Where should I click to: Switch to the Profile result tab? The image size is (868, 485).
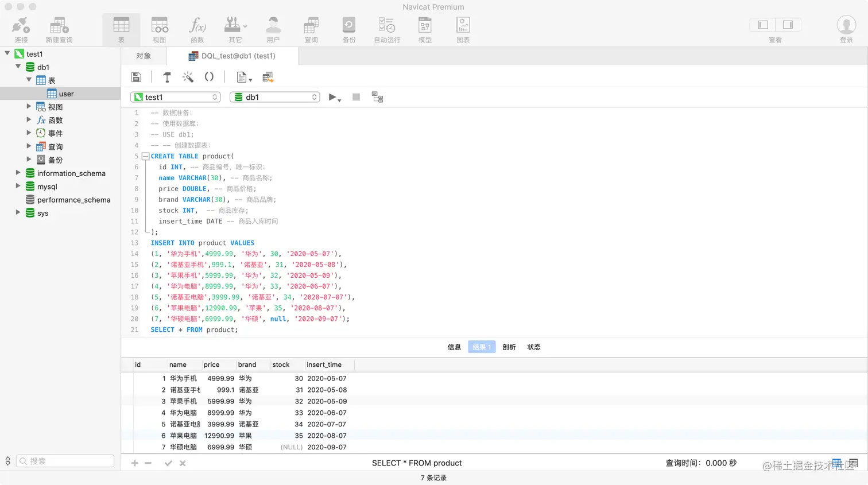(509, 347)
